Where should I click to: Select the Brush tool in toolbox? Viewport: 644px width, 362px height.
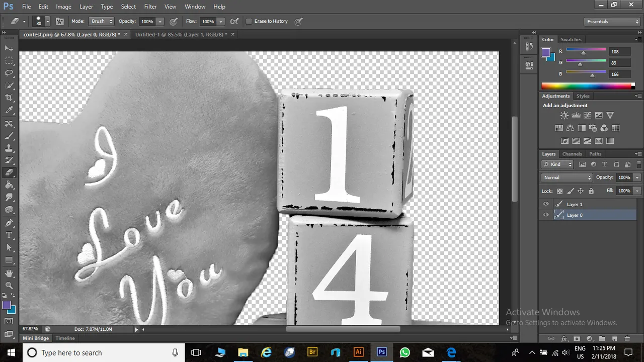pos(9,136)
